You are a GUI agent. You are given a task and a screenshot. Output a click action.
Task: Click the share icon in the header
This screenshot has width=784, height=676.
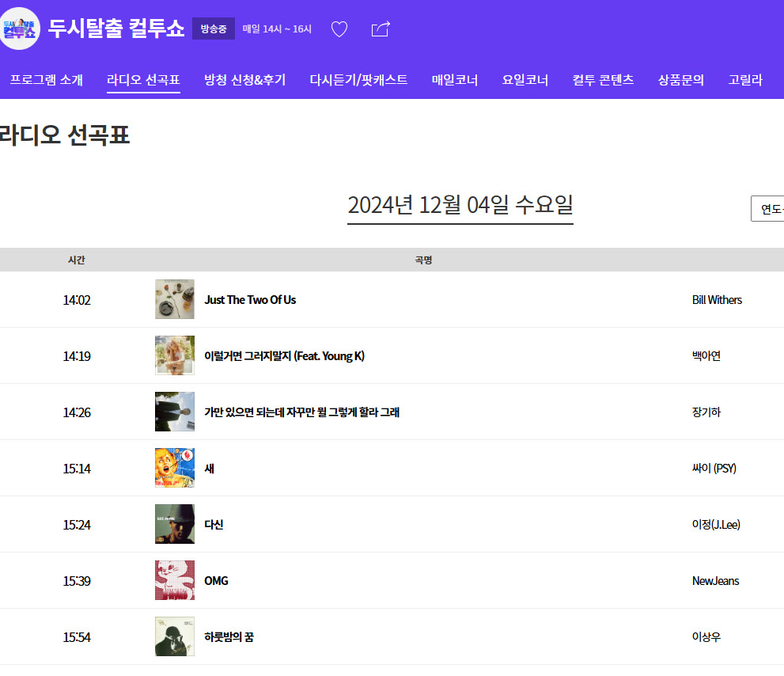pyautogui.click(x=381, y=29)
